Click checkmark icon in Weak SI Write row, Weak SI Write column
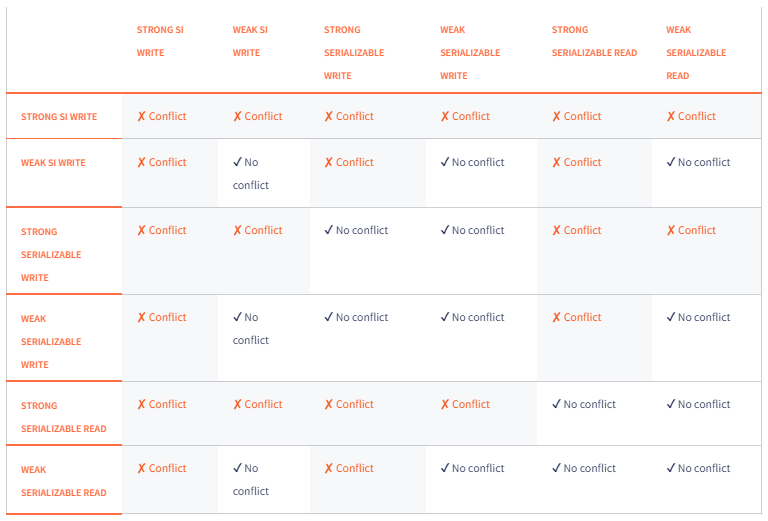 (x=237, y=162)
